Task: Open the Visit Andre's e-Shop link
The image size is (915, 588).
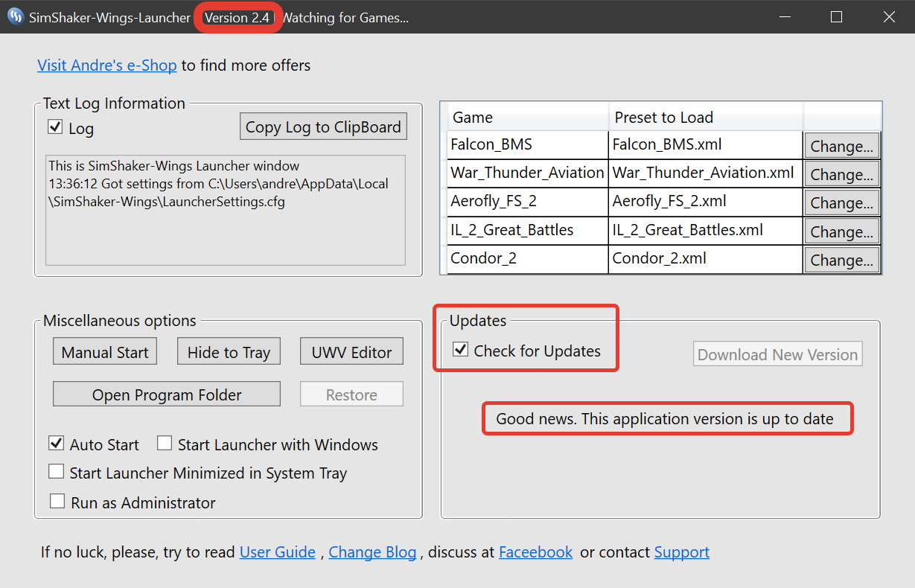Action: point(107,65)
